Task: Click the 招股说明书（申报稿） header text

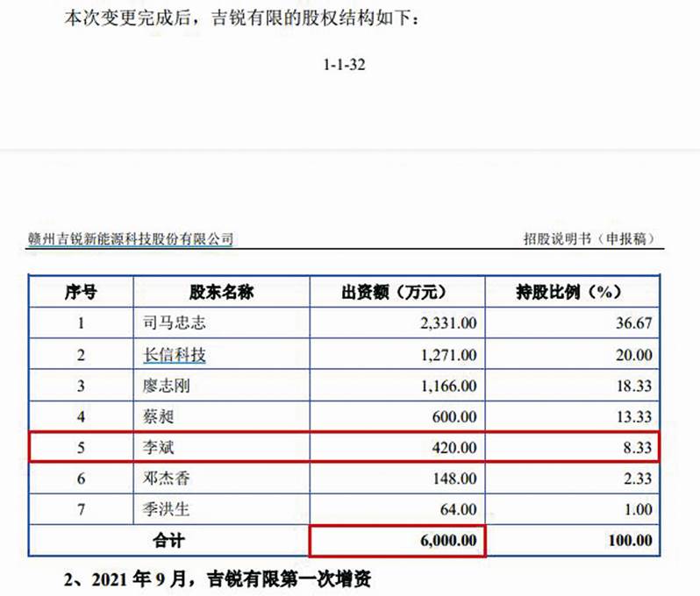Action: tap(589, 238)
